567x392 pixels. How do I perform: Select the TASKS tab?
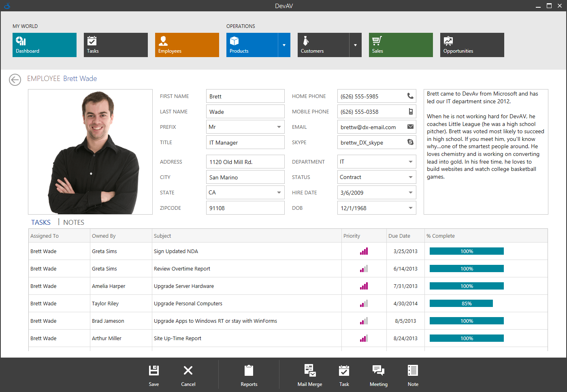click(x=41, y=222)
